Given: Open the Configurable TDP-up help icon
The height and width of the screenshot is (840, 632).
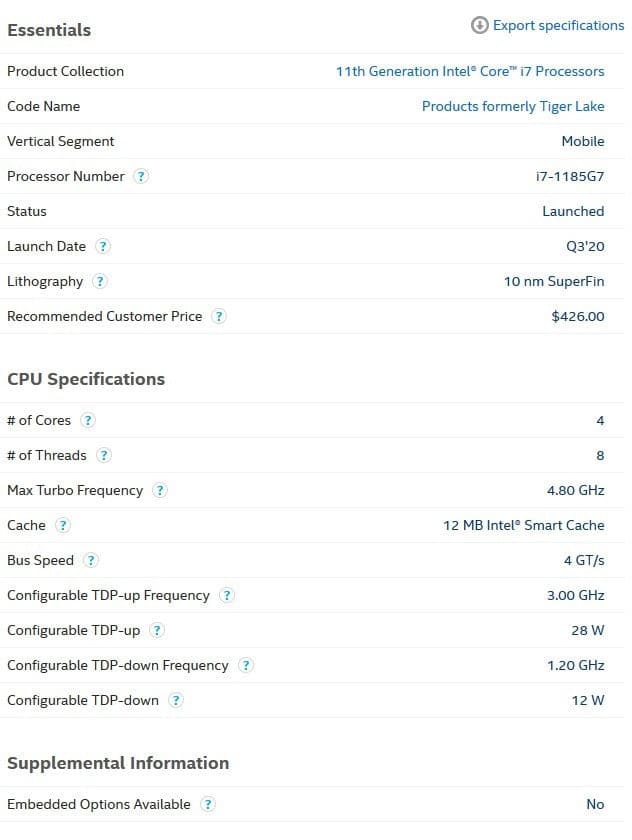Looking at the screenshot, I should (156, 631).
